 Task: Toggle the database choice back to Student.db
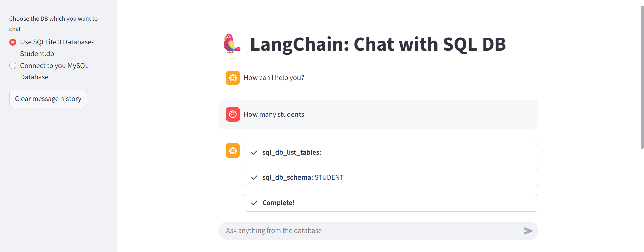(13, 42)
